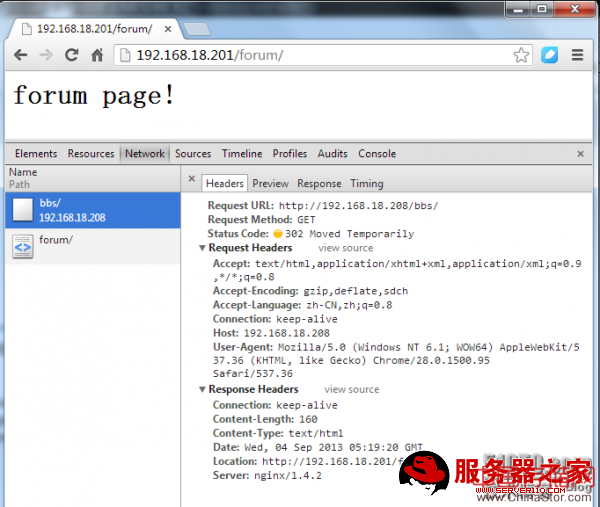Open the Preview tab of request
Screen dimensions: 600x507
(270, 183)
